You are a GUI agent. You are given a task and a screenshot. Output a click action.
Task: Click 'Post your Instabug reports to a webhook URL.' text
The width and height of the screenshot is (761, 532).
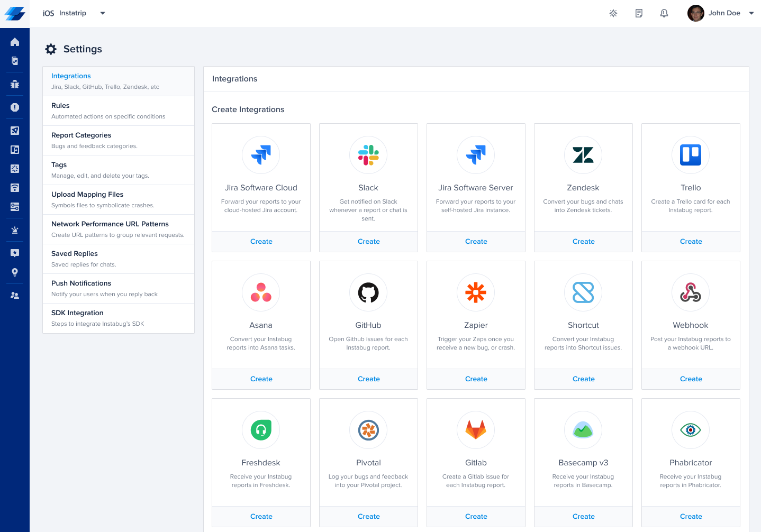tap(691, 343)
